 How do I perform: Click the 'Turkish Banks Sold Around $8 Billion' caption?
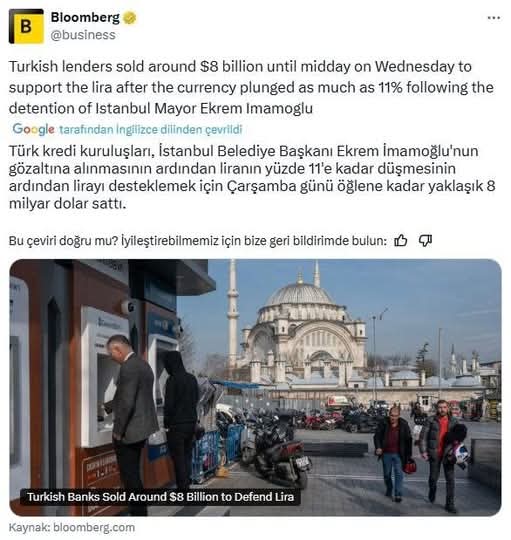[x=160, y=497]
